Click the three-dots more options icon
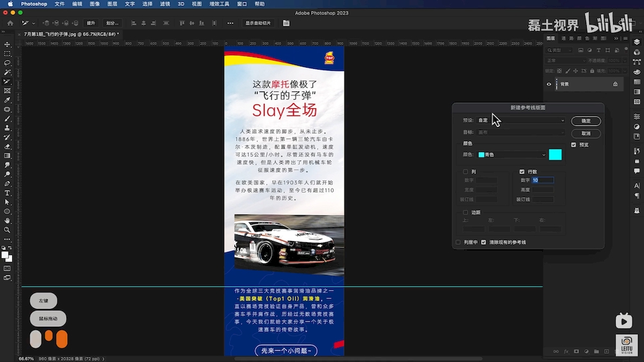644x362 pixels. click(x=231, y=23)
